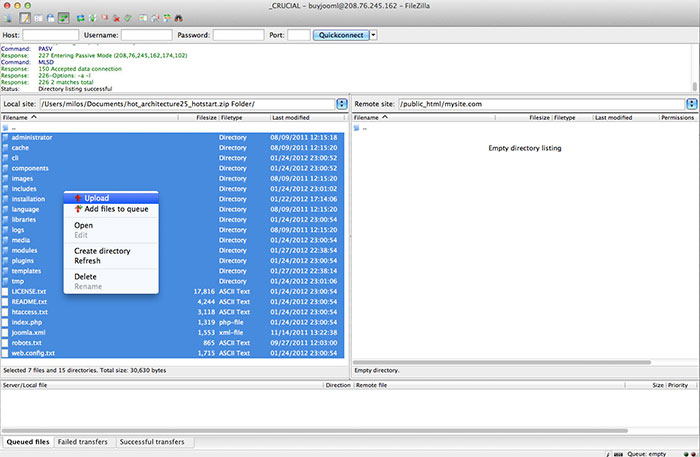
Task: Click the Password input field
Action: click(x=238, y=35)
